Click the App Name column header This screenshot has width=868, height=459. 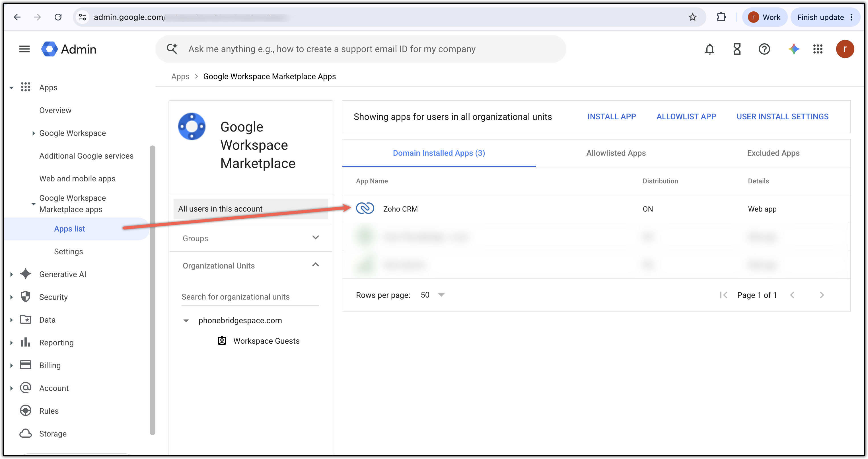click(372, 181)
